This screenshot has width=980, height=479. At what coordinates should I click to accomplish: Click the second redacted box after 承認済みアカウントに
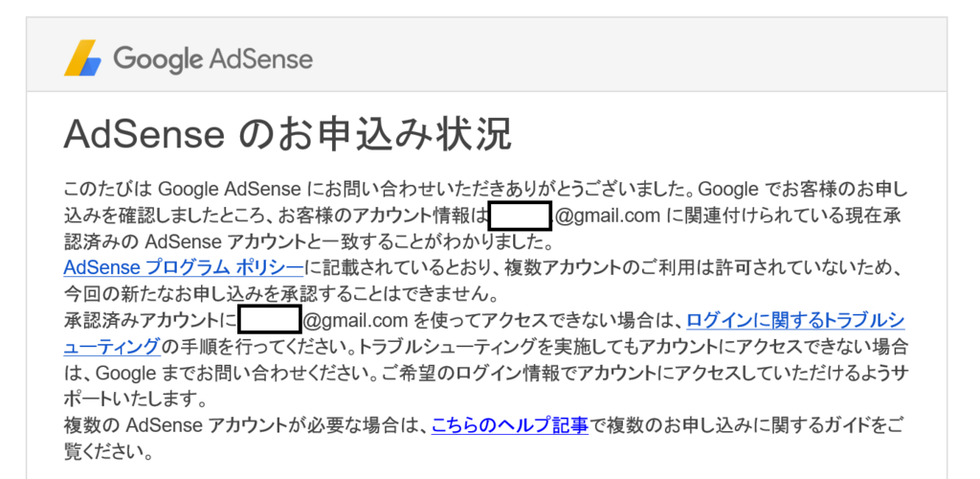(270, 321)
